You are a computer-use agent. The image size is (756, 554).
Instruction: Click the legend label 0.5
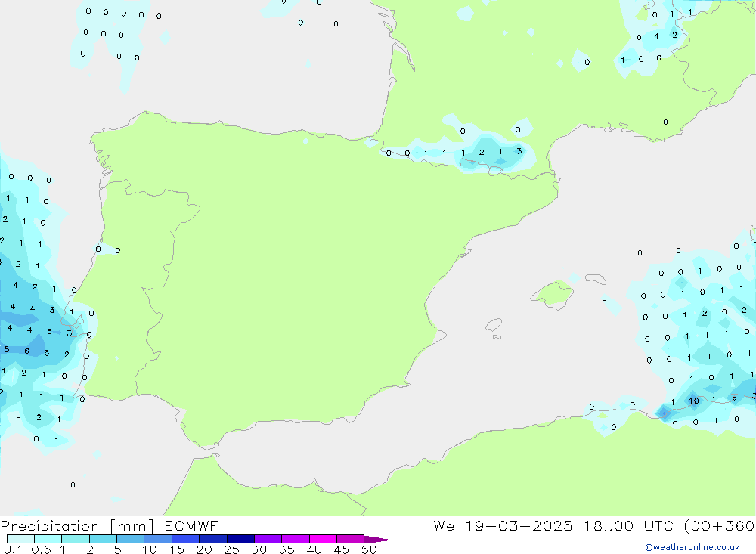tap(41, 549)
